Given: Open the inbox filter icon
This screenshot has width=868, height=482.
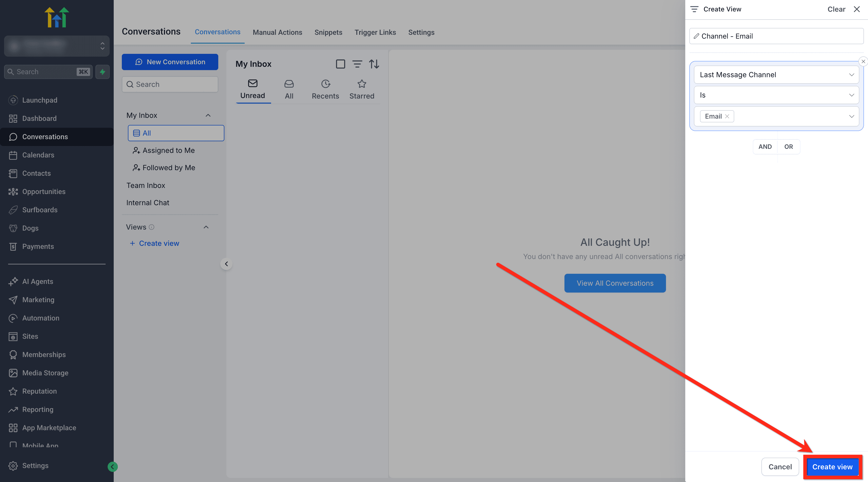Looking at the screenshot, I should pos(357,64).
